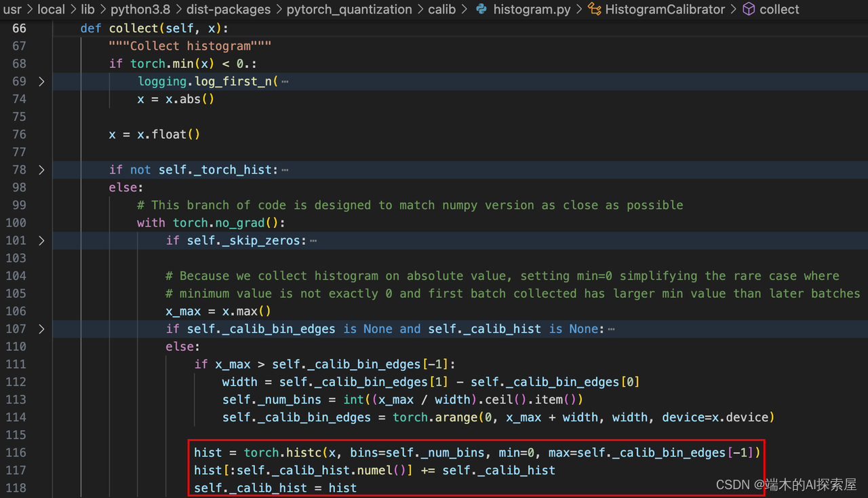
Task: Click 'x = x.float()' code line
Action: point(155,134)
